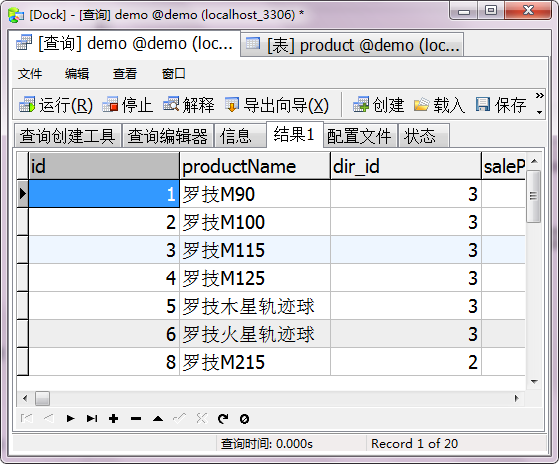Select the 罗技M125 cell
This screenshot has width=559, height=464.
(255, 278)
